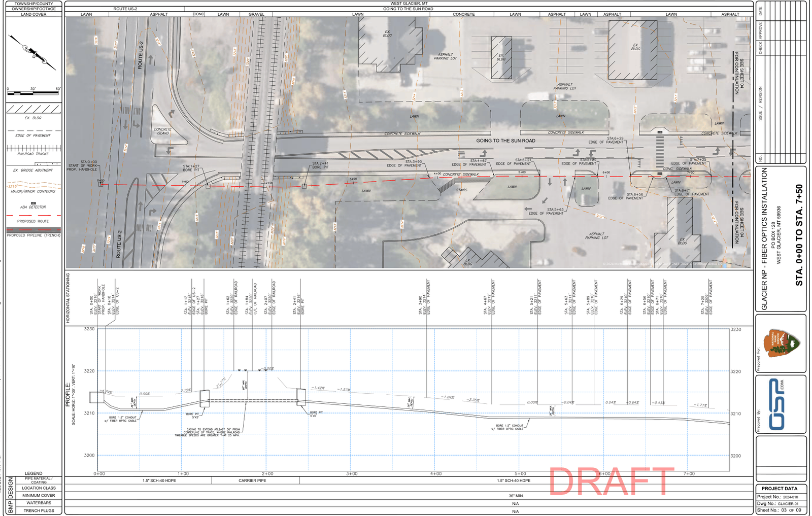Select the 'WATERBARS' row label

[x=39, y=503]
